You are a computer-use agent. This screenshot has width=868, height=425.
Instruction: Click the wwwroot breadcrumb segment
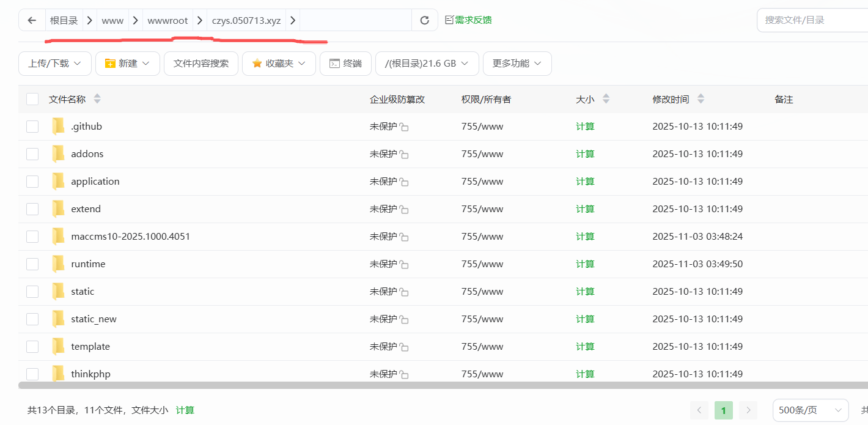(167, 20)
